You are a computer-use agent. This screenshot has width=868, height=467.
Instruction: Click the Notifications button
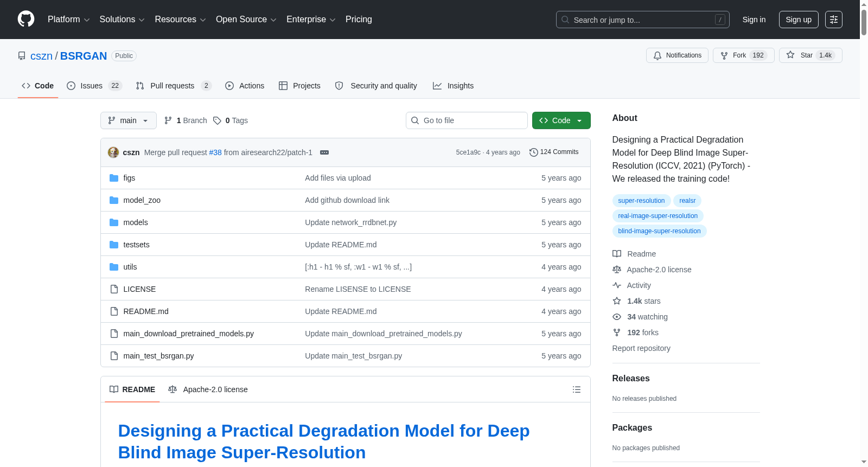(x=677, y=55)
